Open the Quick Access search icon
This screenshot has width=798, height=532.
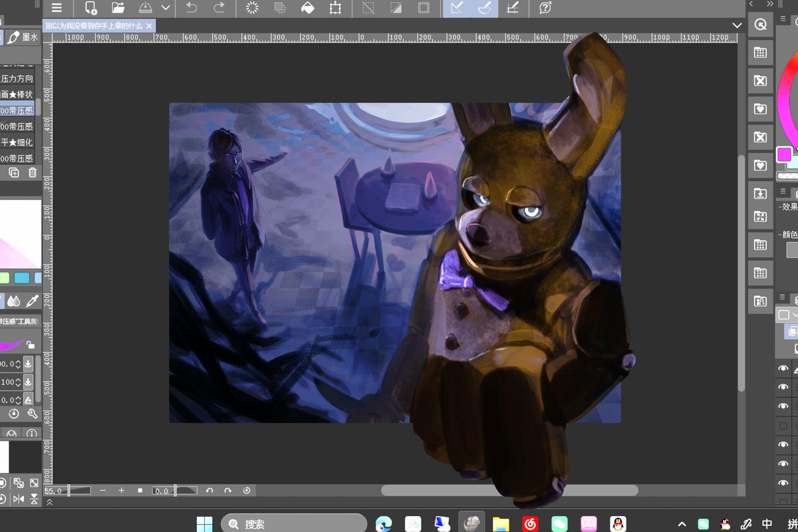(x=761, y=25)
